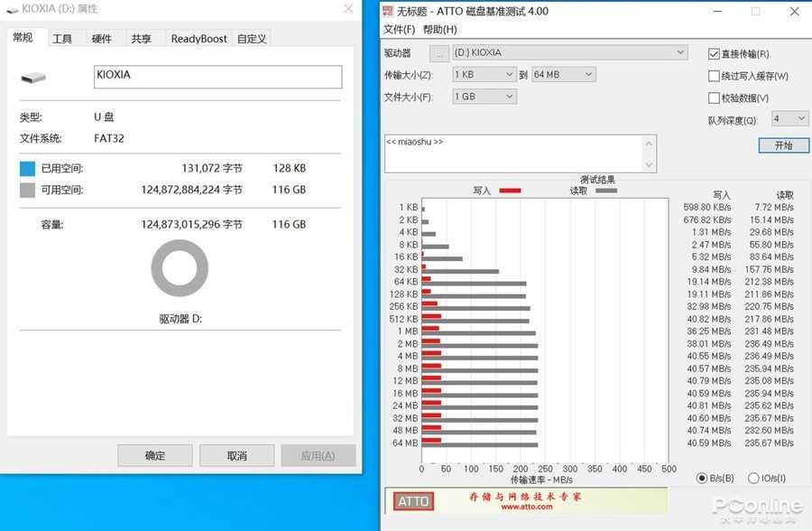812x531 pixels.
Task: Click the blue used space color square
Action: tap(27, 168)
